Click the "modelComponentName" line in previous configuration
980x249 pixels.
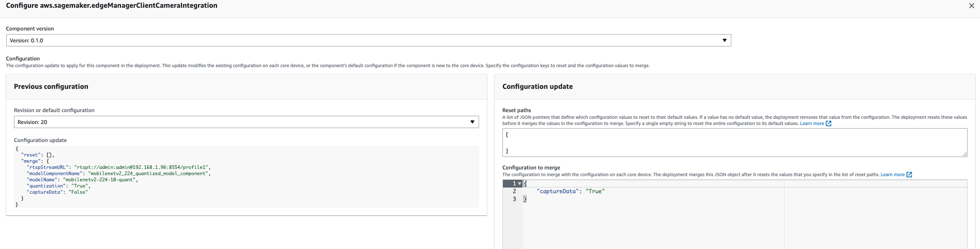pyautogui.click(x=119, y=174)
